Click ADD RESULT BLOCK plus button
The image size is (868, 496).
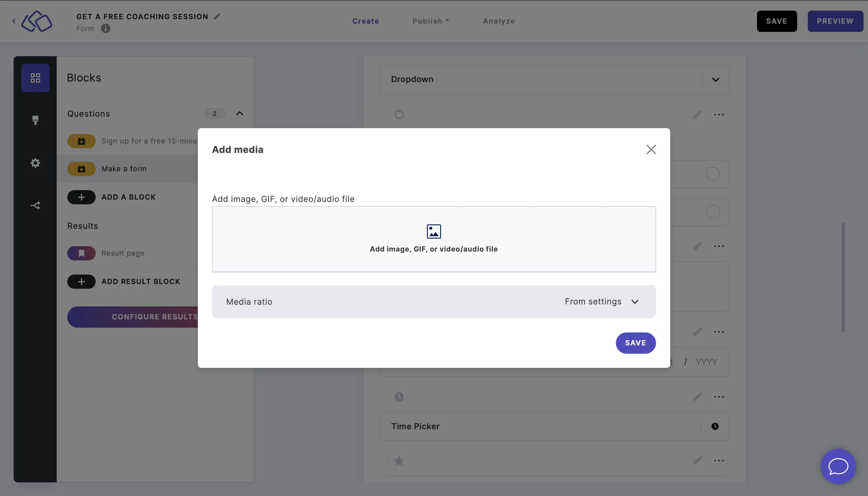pyautogui.click(x=81, y=281)
